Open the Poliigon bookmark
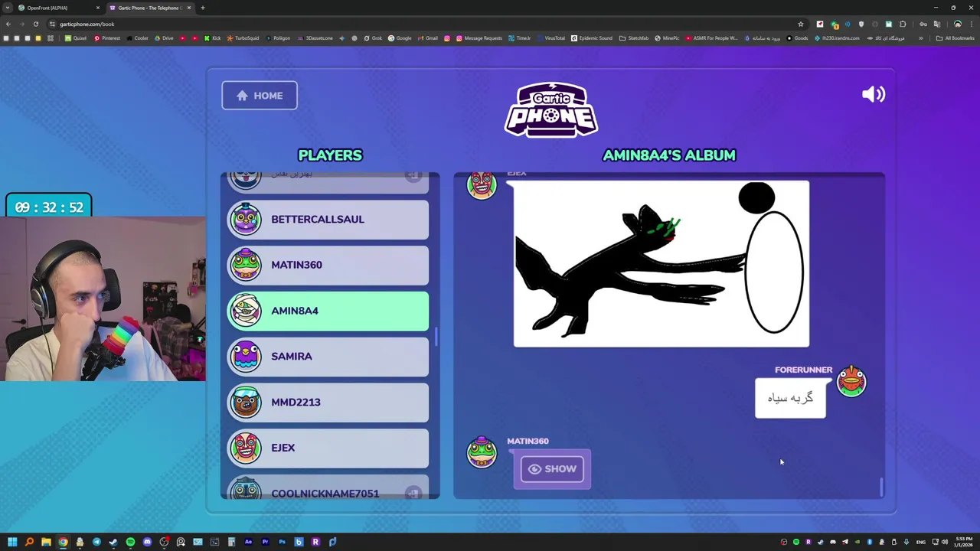980x551 pixels. (278, 38)
